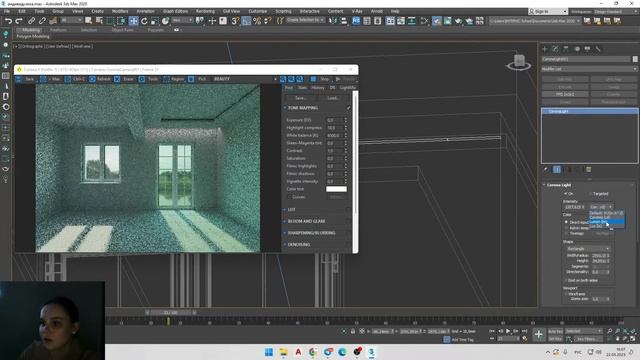The height and width of the screenshot is (360, 640).
Task: Click the Windows Start button
Action: tap(269, 352)
